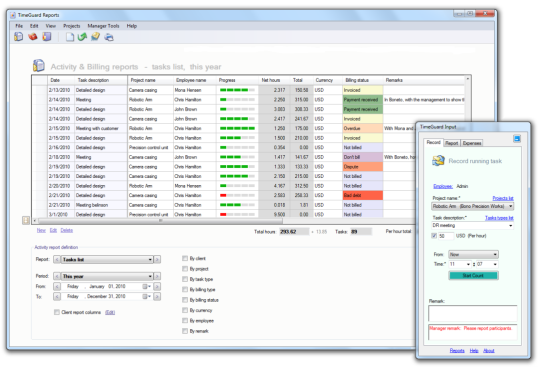The image size is (540, 369).
Task: Open the Tasks types list link
Action: [499, 218]
